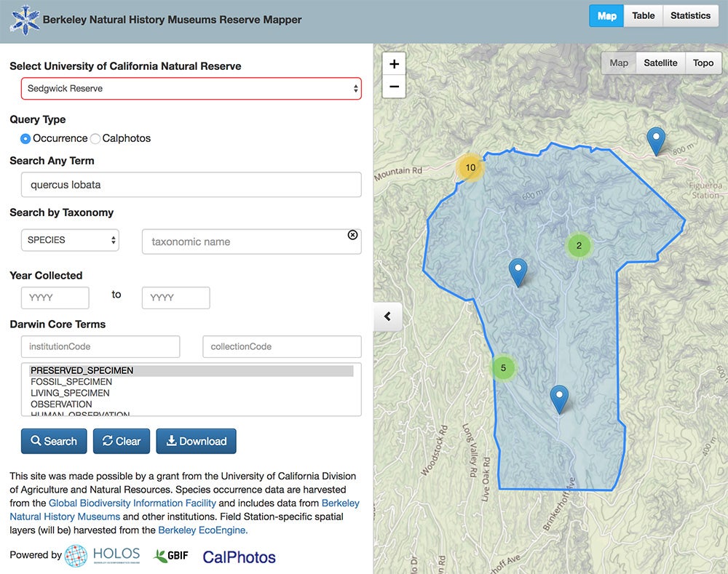Image resolution: width=728 pixels, height=574 pixels.
Task: Zoom in using the map's plus icon
Action: (394, 64)
